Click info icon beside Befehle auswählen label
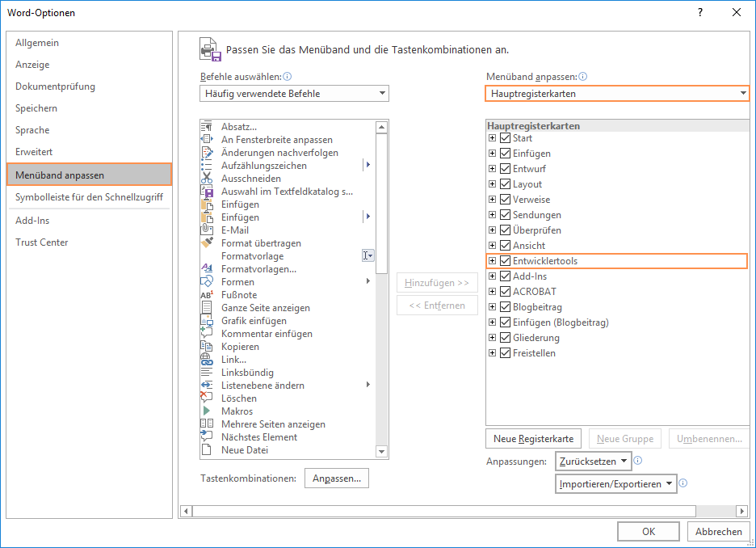 (x=287, y=77)
